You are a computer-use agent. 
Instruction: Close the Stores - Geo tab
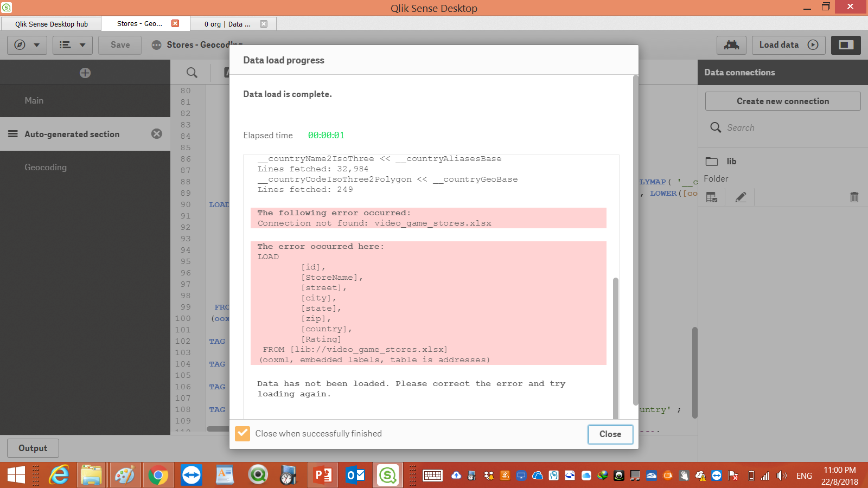[175, 23]
